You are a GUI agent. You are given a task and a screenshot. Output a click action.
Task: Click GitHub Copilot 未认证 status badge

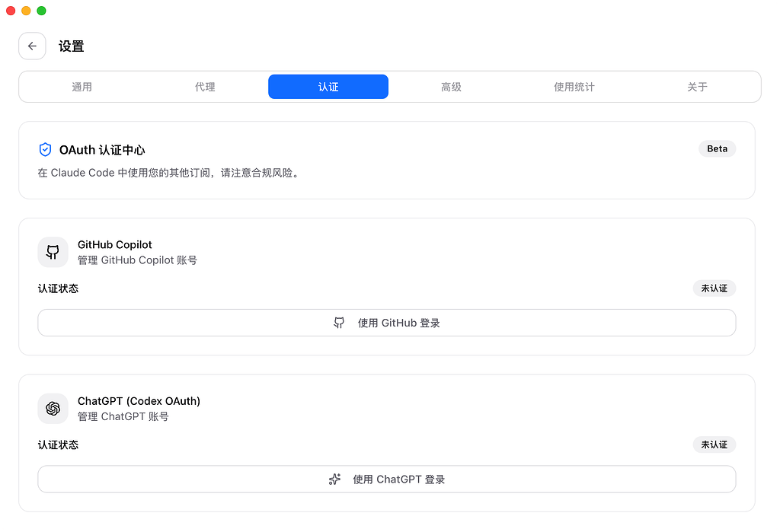click(x=714, y=288)
